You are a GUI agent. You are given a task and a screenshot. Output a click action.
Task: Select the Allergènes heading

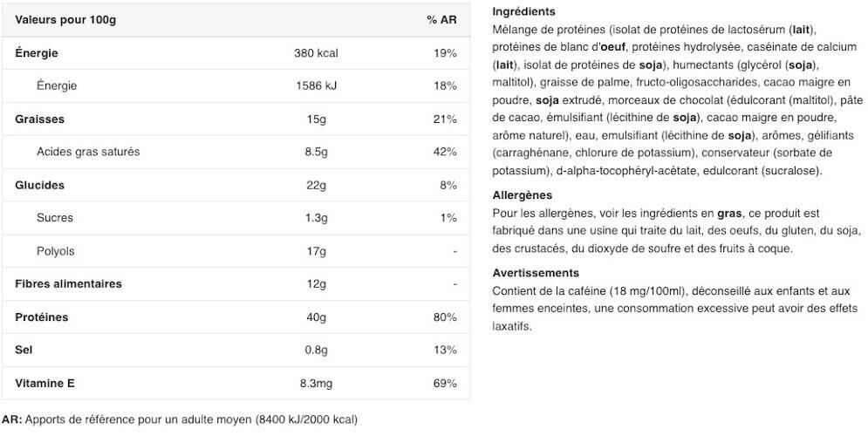pyautogui.click(x=522, y=194)
